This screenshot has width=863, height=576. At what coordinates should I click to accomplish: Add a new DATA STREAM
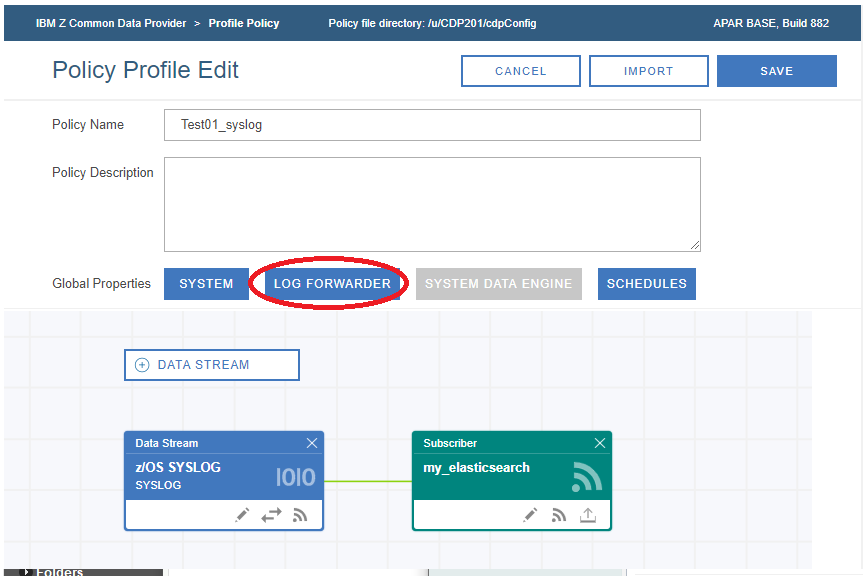tap(212, 365)
